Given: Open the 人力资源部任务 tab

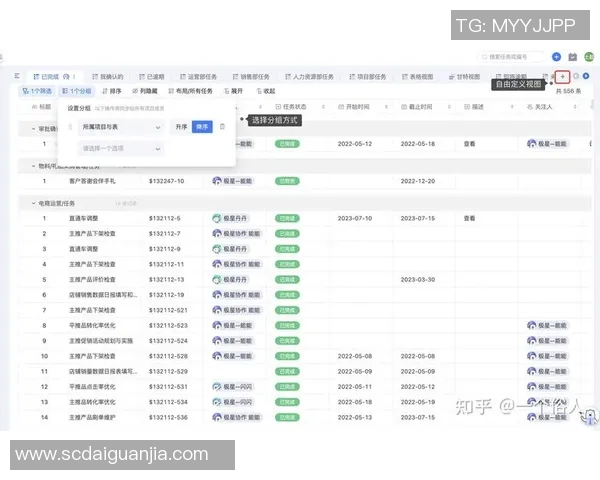Looking at the screenshot, I should [x=309, y=77].
